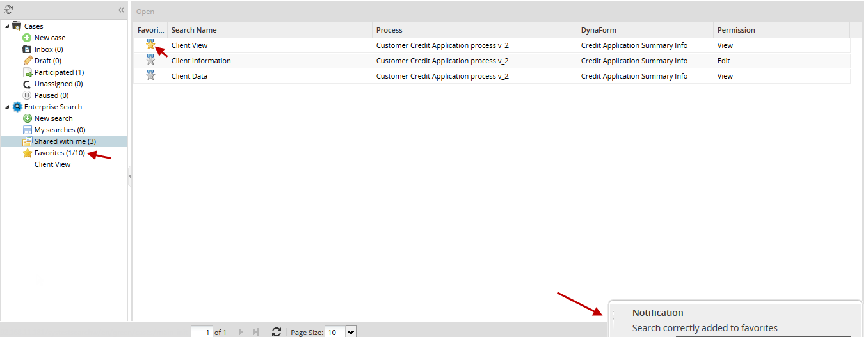Click the Favorites star icon in sidebar
The width and height of the screenshot is (868, 337).
click(x=28, y=153)
